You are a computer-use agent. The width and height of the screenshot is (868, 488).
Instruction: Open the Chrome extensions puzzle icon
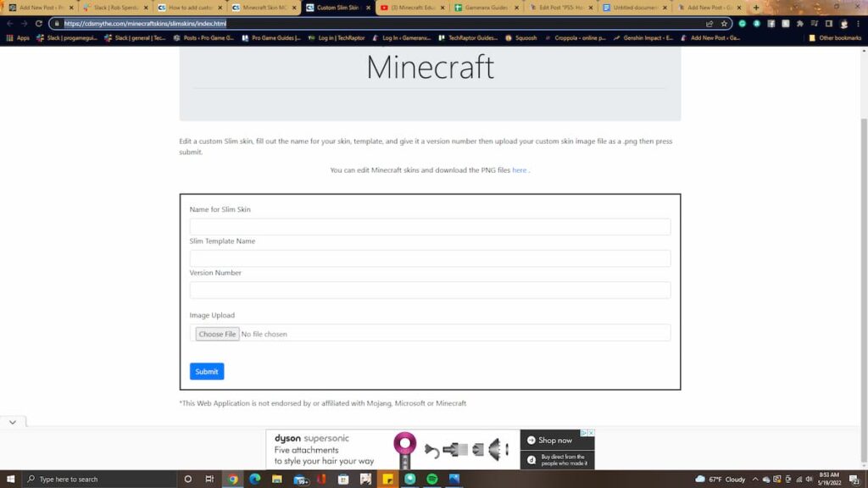[800, 24]
